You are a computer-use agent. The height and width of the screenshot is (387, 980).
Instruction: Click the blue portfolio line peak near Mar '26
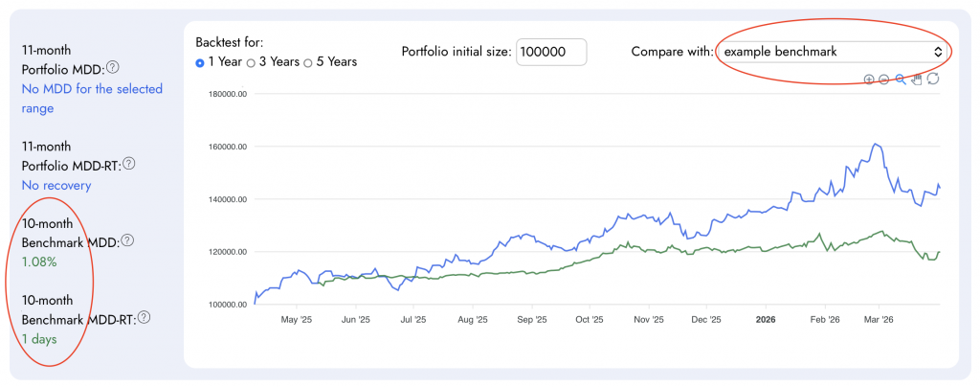coord(876,145)
